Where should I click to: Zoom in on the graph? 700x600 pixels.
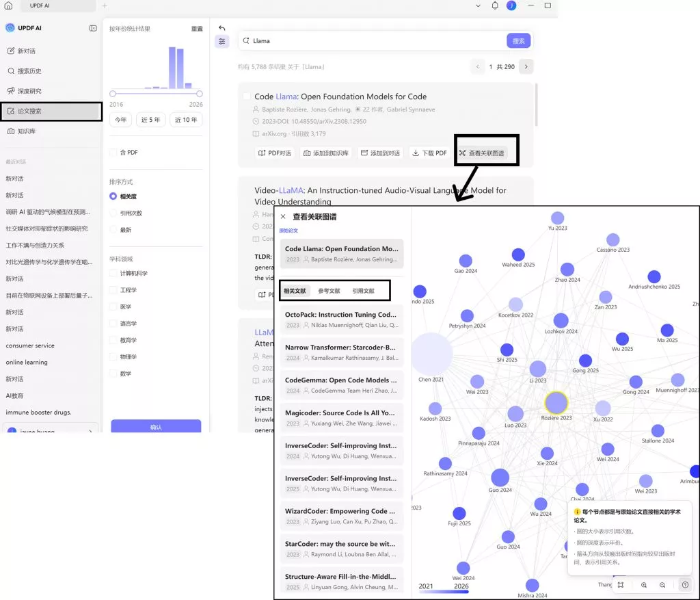[x=644, y=585]
